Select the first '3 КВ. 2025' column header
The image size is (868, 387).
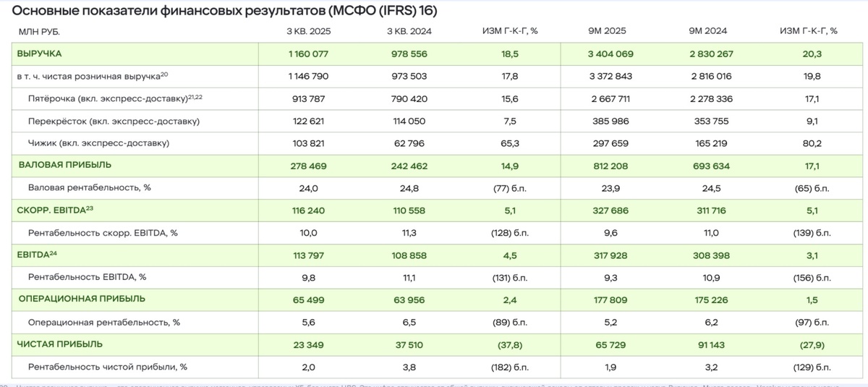(x=308, y=31)
